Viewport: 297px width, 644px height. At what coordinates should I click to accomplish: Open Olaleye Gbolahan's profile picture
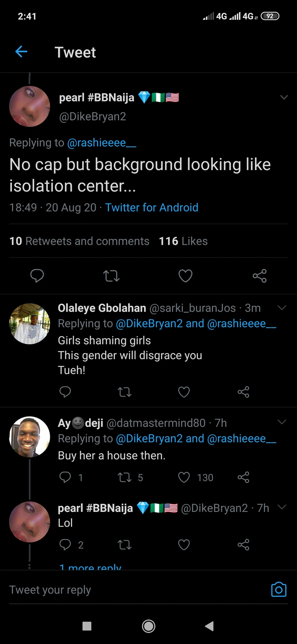[x=29, y=324]
